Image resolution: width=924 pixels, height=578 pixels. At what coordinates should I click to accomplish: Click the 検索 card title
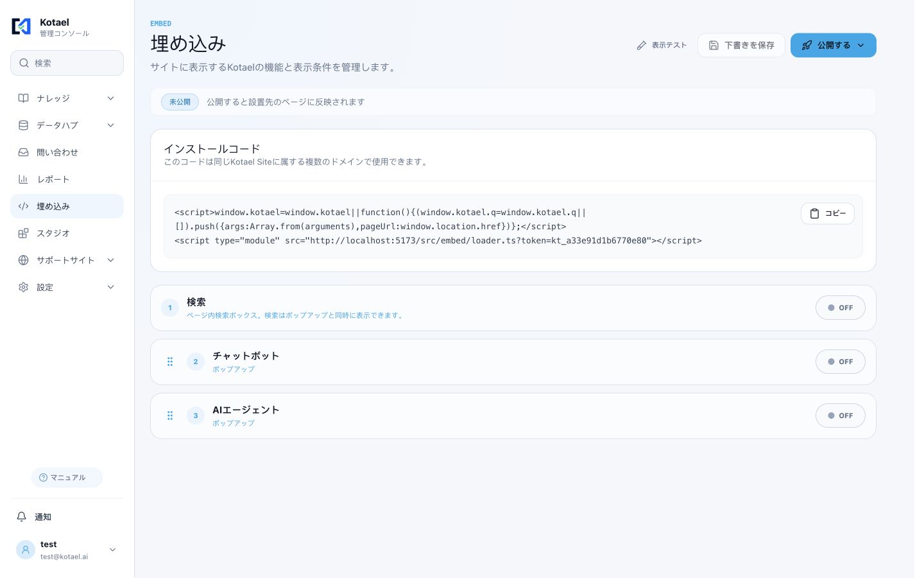196,302
